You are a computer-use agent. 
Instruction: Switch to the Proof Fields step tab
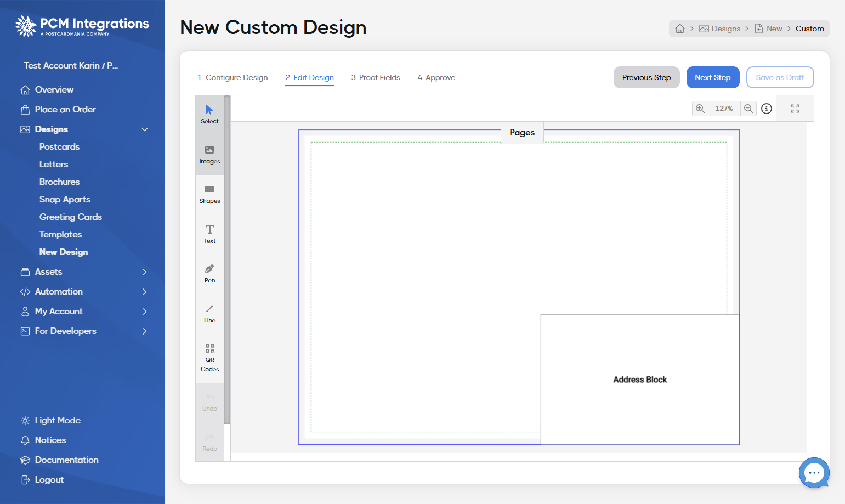[376, 78]
